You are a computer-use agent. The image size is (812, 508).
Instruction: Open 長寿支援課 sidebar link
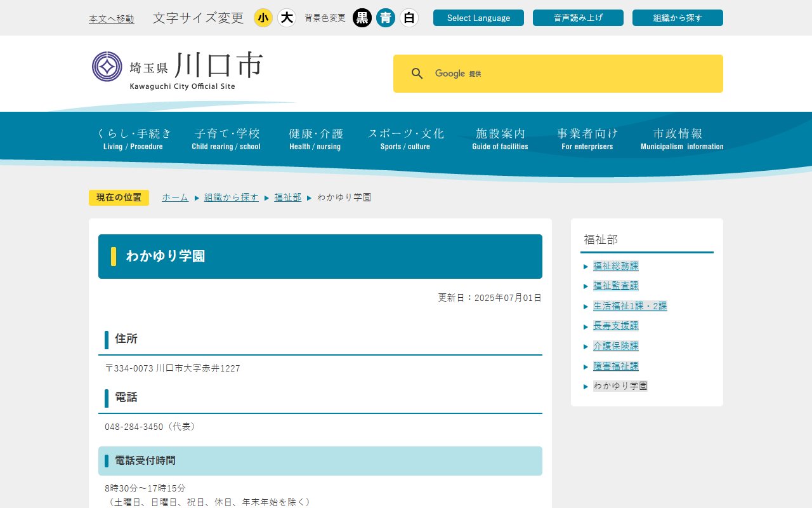pyautogui.click(x=616, y=326)
